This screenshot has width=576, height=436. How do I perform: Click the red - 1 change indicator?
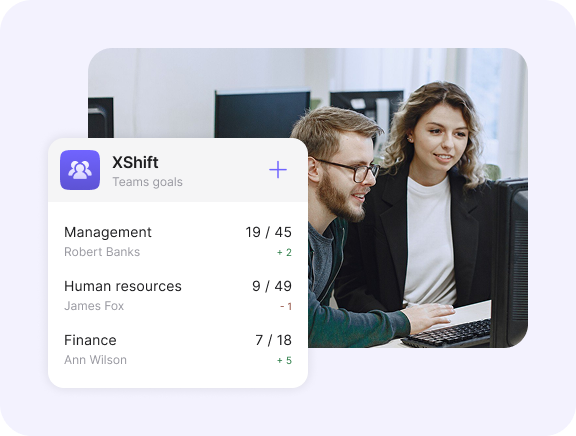pyautogui.click(x=286, y=306)
